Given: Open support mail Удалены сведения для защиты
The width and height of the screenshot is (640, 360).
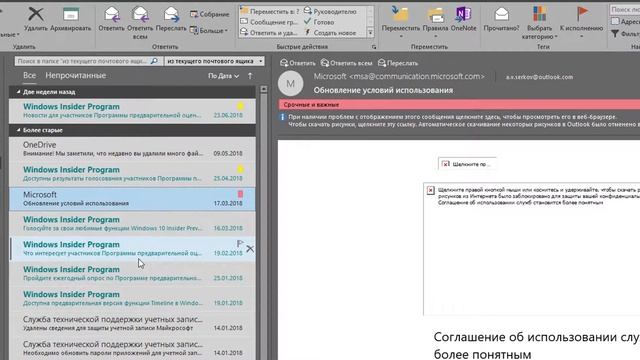Looking at the screenshot, I should click(132, 323).
